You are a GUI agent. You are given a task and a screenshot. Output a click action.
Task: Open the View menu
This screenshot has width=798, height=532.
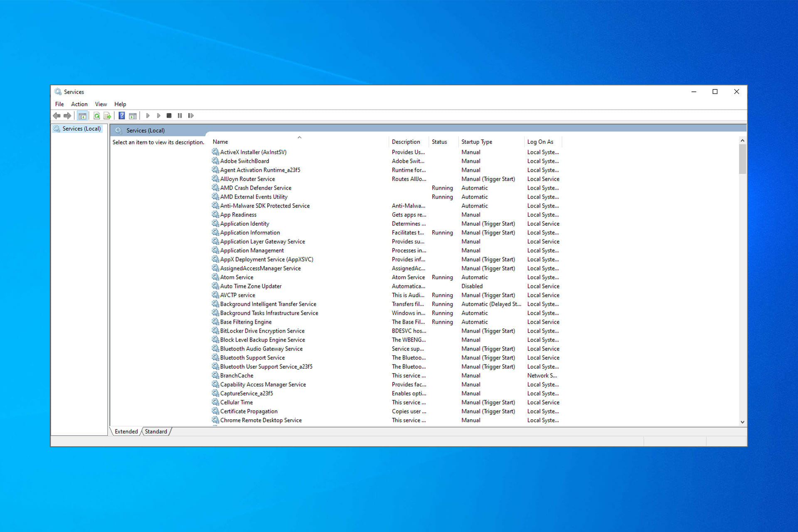[101, 104]
